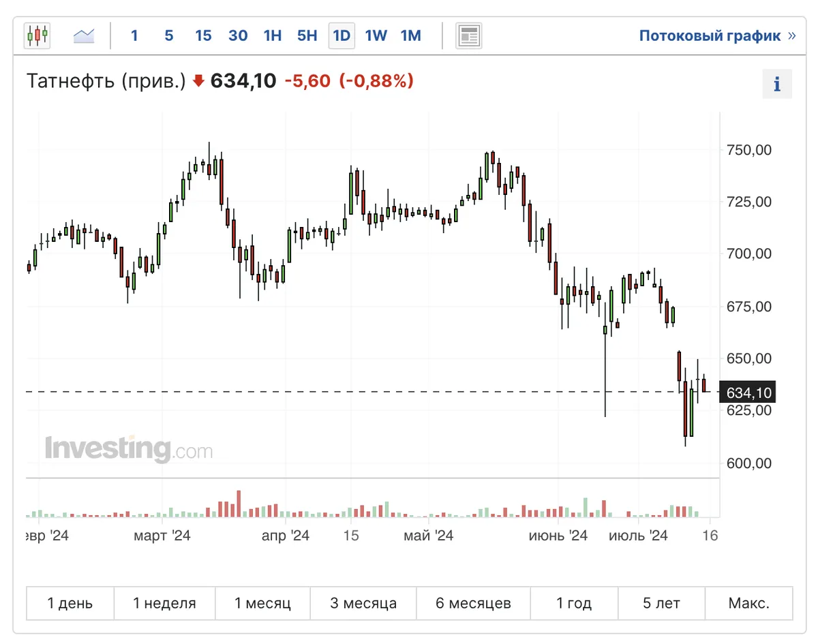This screenshot has height=644, width=818.
Task: Click the Investing.com watermark logo
Action: click(x=129, y=449)
